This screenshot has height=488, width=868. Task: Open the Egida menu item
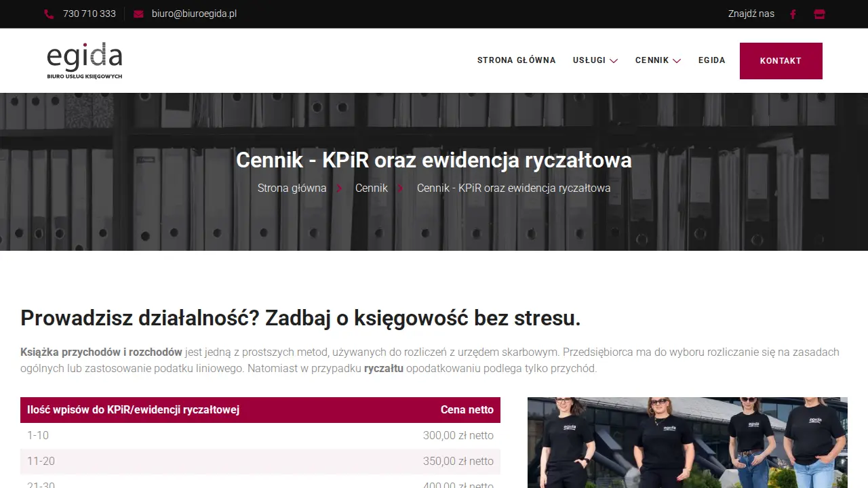[x=712, y=60]
